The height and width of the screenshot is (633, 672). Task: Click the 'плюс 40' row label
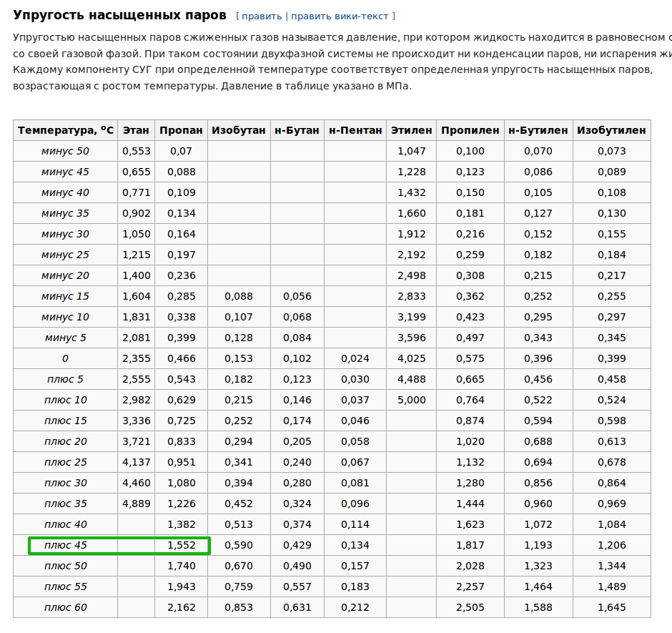coord(65,524)
